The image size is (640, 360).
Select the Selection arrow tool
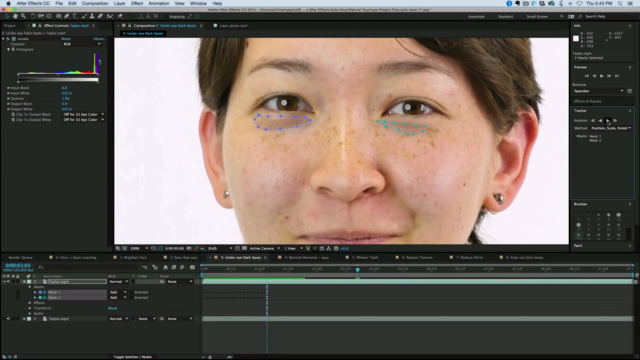7,16
